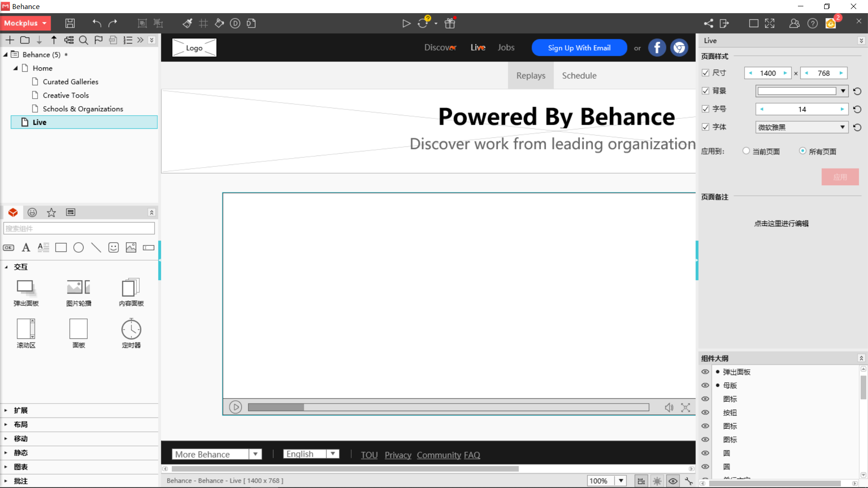Image resolution: width=868 pixels, height=488 pixels.
Task: Select the 当前页面 radio button
Action: [746, 151]
